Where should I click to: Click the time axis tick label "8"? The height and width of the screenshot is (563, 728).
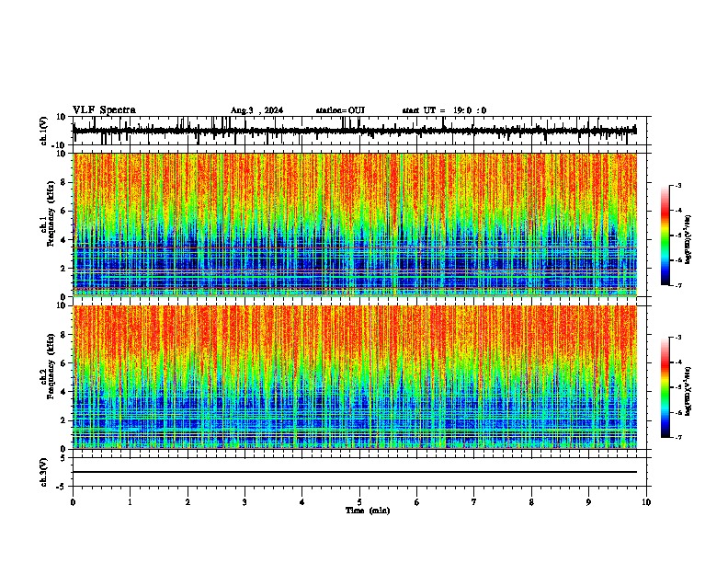tap(531, 502)
